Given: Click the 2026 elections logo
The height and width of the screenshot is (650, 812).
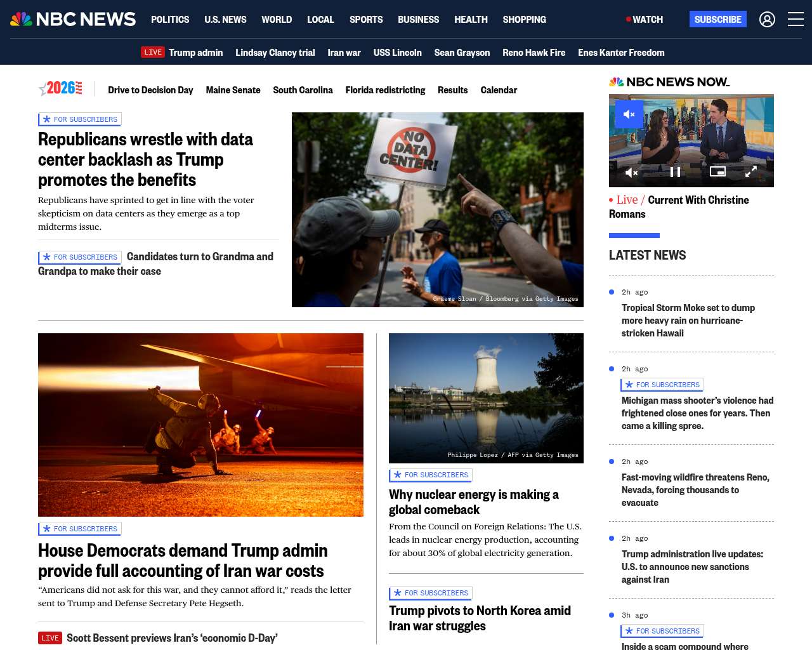Looking at the screenshot, I should click(x=60, y=88).
